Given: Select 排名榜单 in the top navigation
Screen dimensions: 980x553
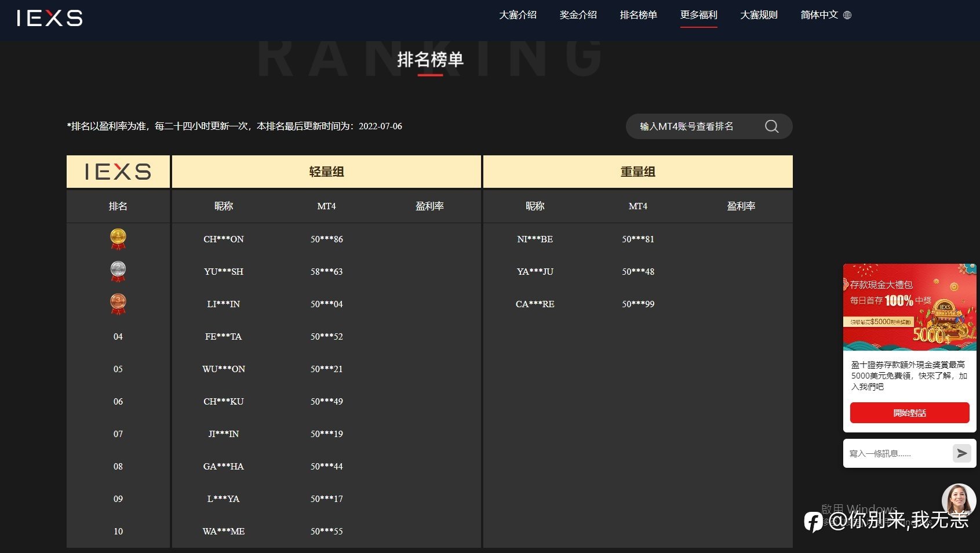Looking at the screenshot, I should tap(639, 15).
